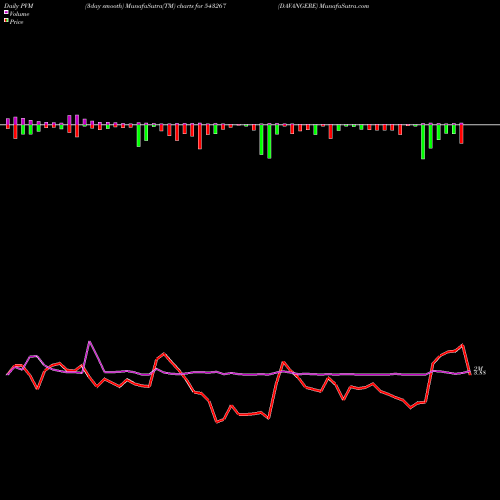Image resolution: width=500 pixels, height=500 pixels.
Task: Click the Price legend color swatch
Action: pos(6,20)
